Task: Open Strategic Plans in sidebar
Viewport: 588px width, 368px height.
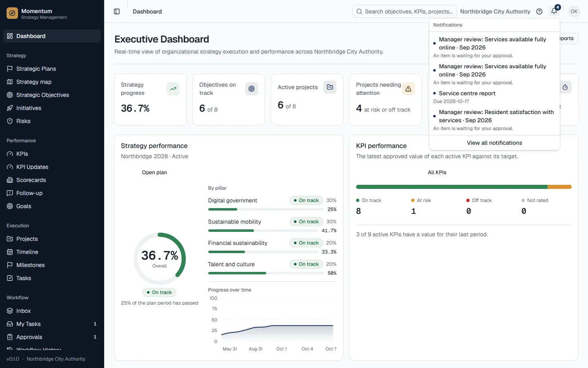Action: click(x=52, y=69)
